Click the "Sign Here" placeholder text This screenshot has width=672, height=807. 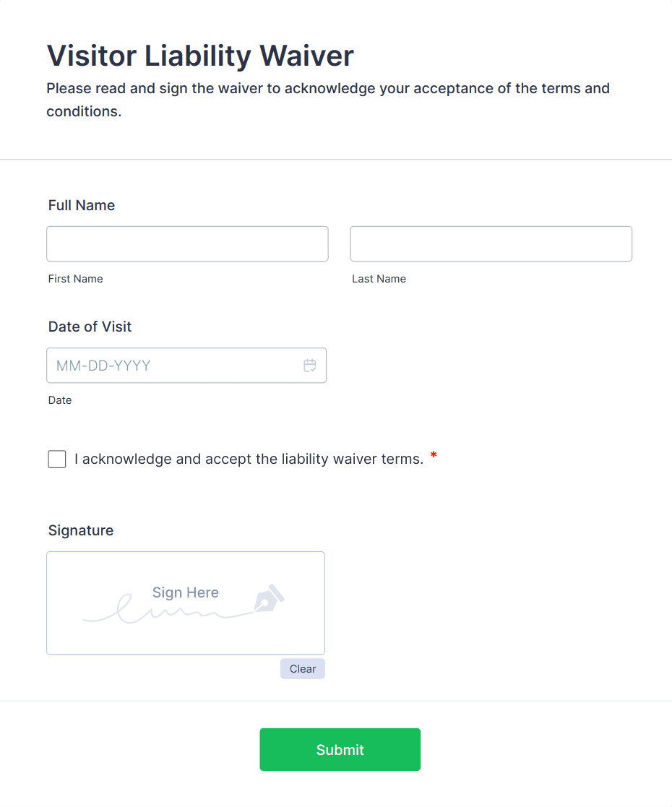(x=185, y=592)
